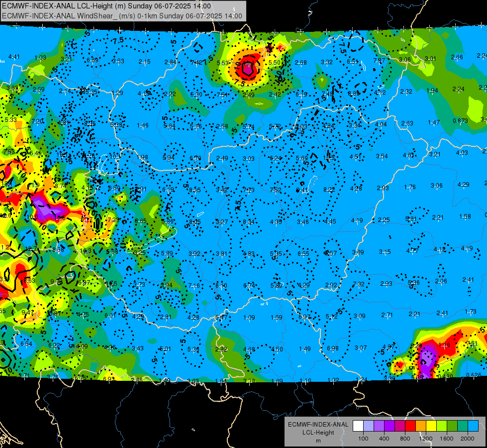Click the wind shear value 3.01
This screenshot has height=448, width=487.
(x=430, y=58)
